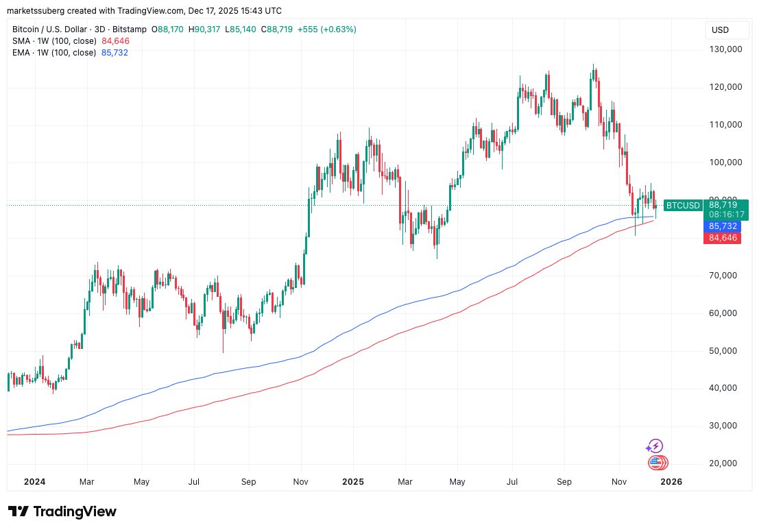
Task: Click the green BTCUSD price label
Action: (x=683, y=205)
